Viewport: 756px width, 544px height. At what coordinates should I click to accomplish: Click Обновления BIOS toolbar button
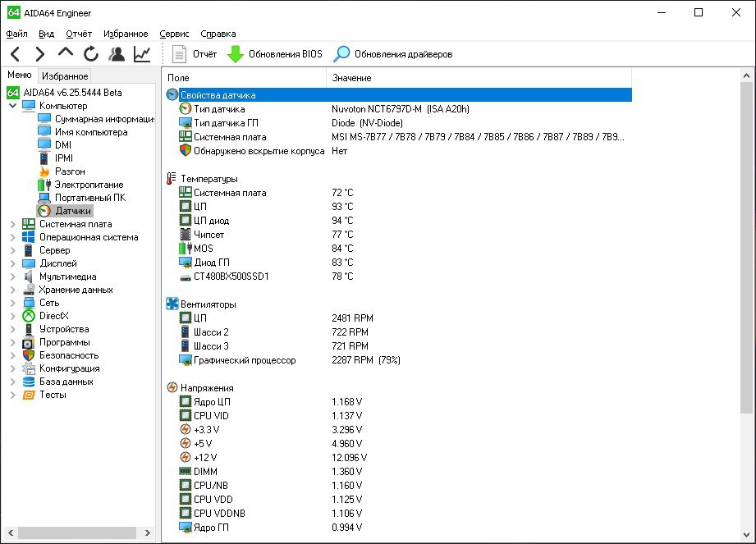pyautogui.click(x=275, y=54)
